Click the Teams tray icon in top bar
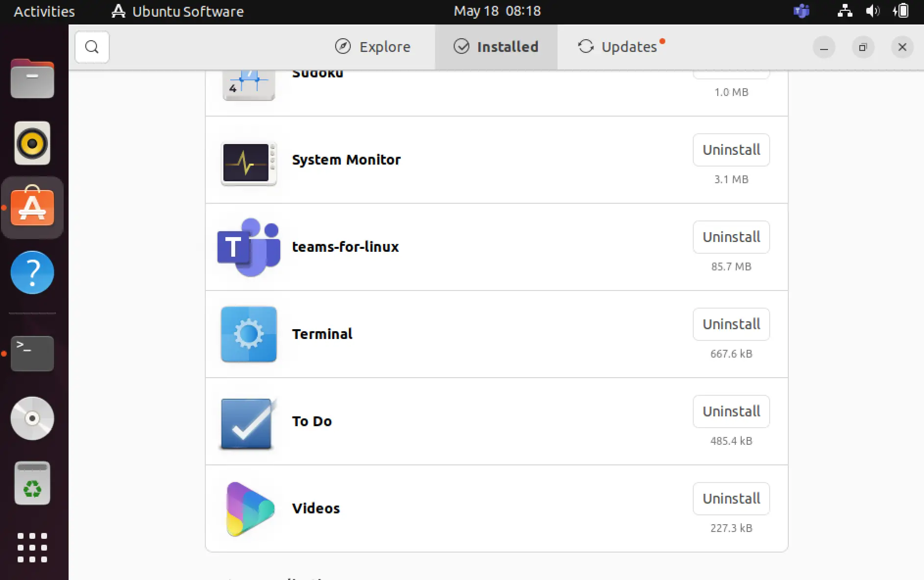 pyautogui.click(x=802, y=11)
